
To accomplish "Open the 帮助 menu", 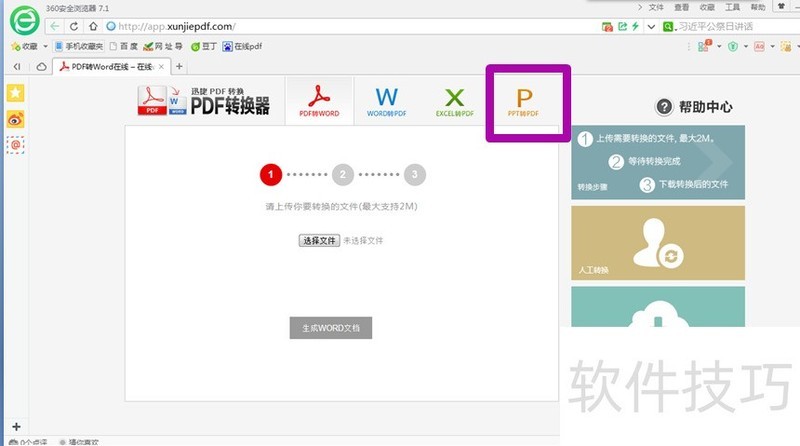I will tap(758, 7).
